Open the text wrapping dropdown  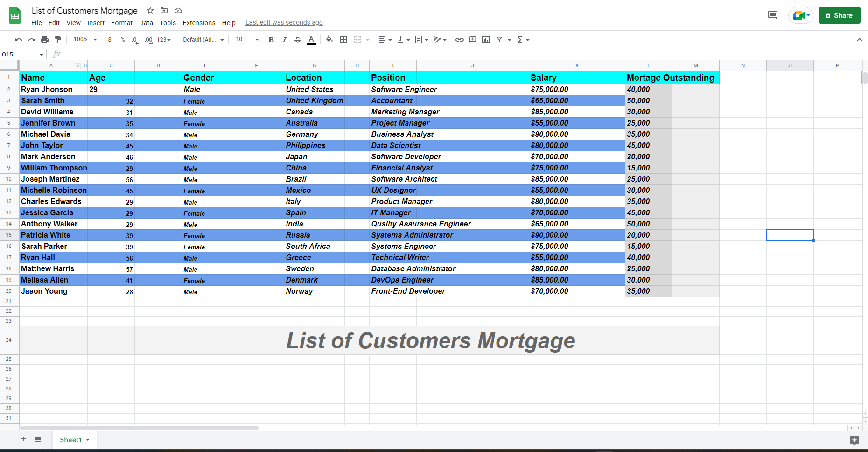click(x=421, y=40)
